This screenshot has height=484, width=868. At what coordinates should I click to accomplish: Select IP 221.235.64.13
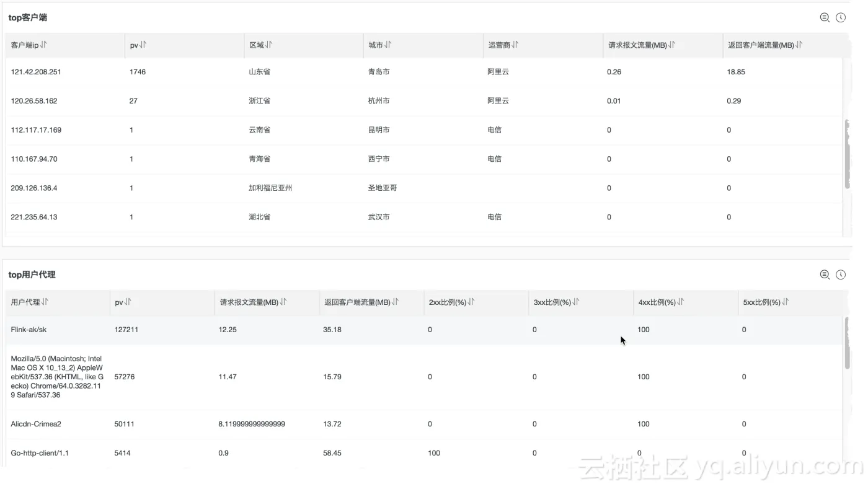pyautogui.click(x=34, y=218)
